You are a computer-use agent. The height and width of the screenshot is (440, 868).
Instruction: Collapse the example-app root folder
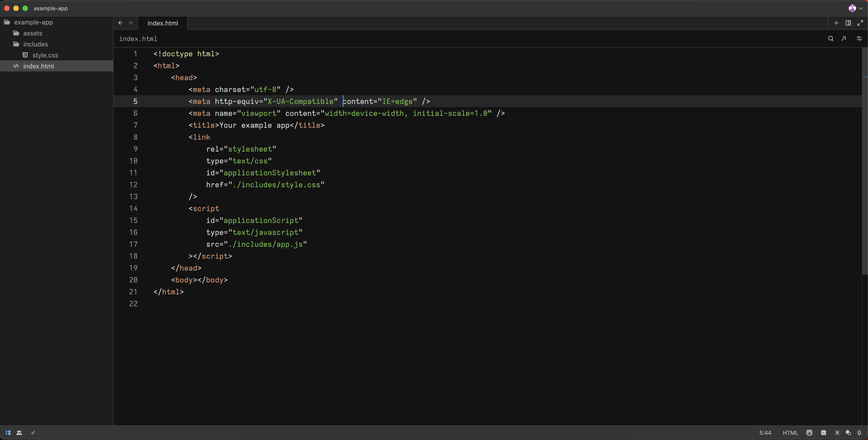click(33, 22)
